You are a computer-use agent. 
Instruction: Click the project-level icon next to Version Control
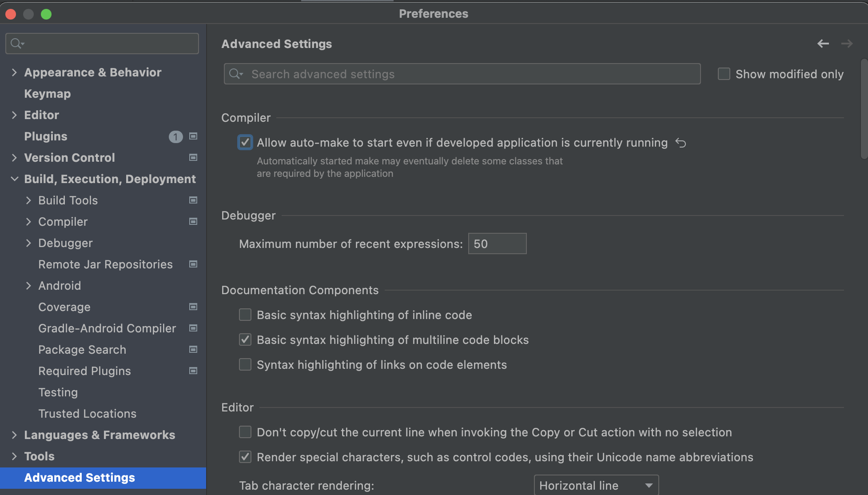pyautogui.click(x=193, y=158)
